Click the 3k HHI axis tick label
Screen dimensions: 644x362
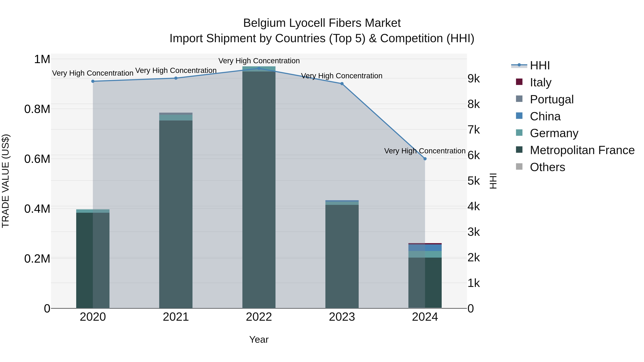point(474,232)
